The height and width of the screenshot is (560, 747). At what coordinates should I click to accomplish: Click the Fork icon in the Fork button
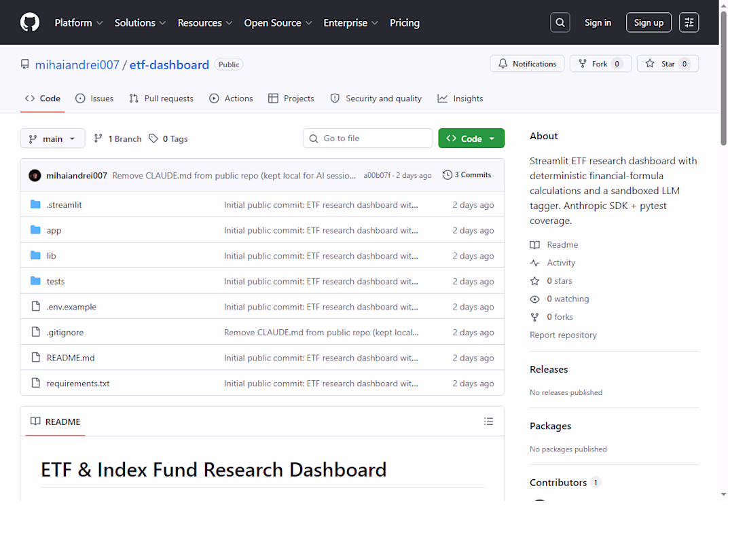[583, 63]
